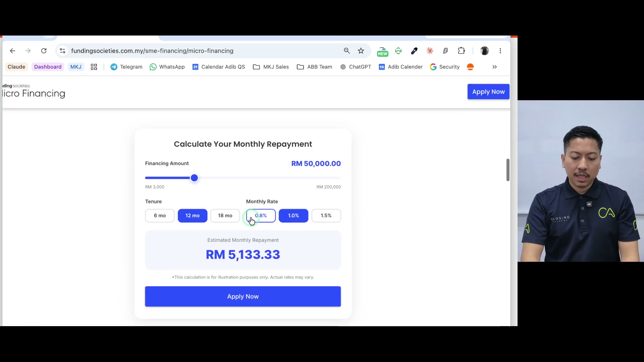The height and width of the screenshot is (362, 644).
Task: Click the slider track near RM 200,000
Action: (337, 178)
